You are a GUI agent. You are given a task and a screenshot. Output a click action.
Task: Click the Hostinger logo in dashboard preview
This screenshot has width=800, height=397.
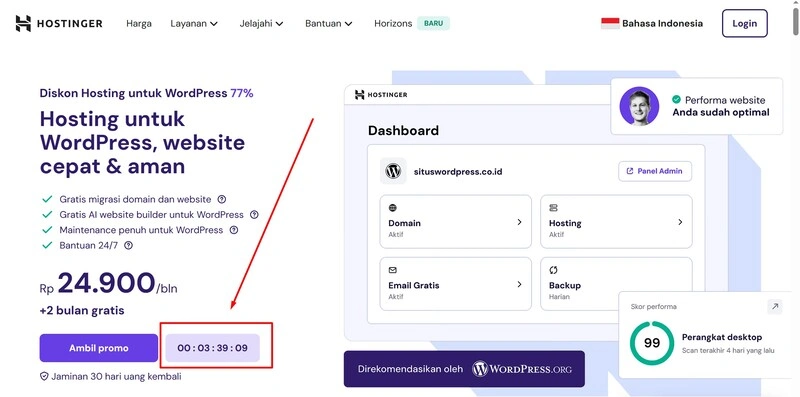pos(381,94)
